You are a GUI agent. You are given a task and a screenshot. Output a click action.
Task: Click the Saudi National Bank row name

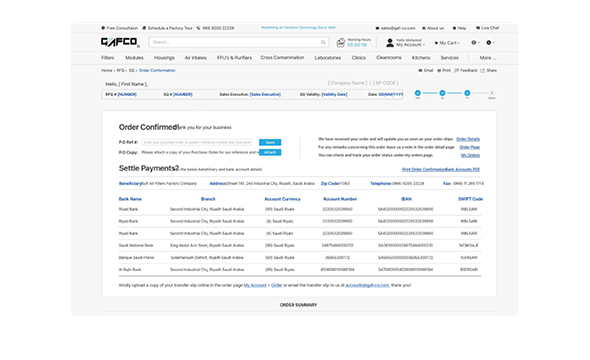[136, 245]
